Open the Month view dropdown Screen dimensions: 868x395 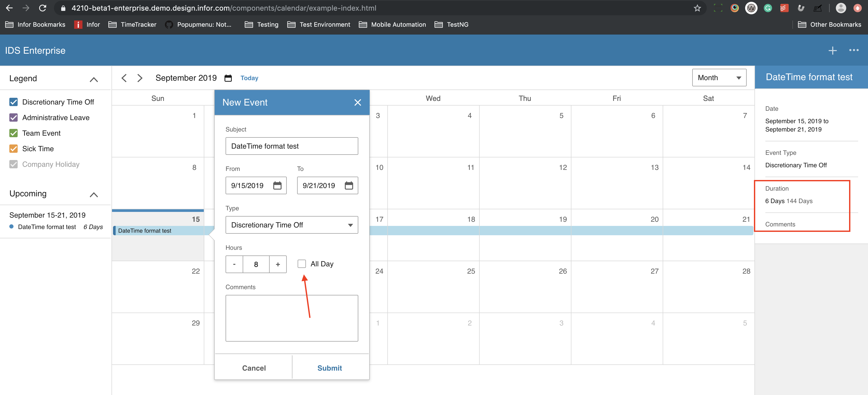[719, 78]
